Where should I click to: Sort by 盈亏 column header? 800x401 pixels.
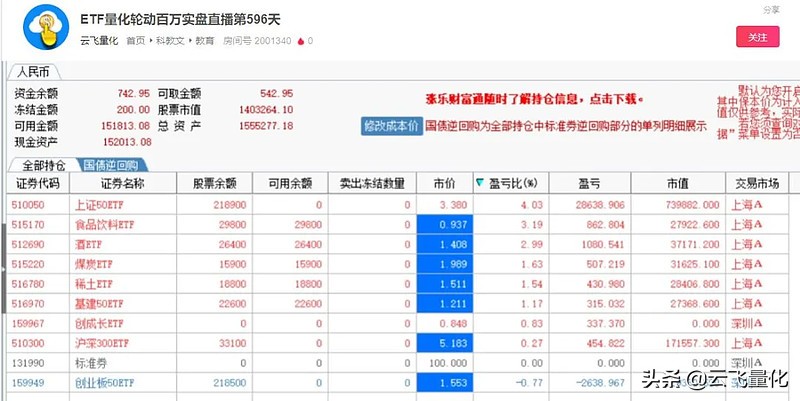590,183
